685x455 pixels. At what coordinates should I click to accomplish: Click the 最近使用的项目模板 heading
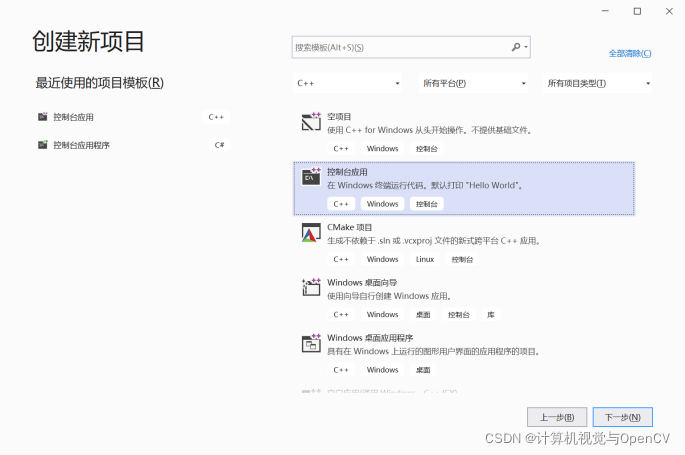[100, 83]
